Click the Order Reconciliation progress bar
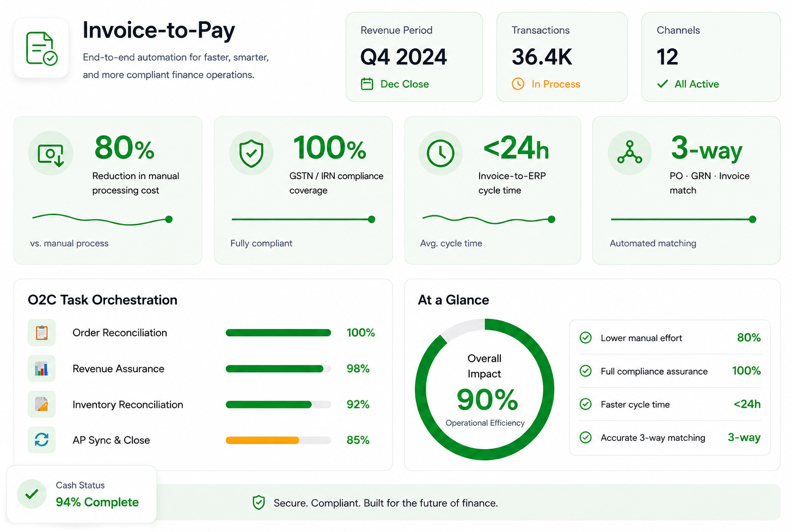Image resolution: width=791 pixels, height=532 pixels. (x=278, y=332)
